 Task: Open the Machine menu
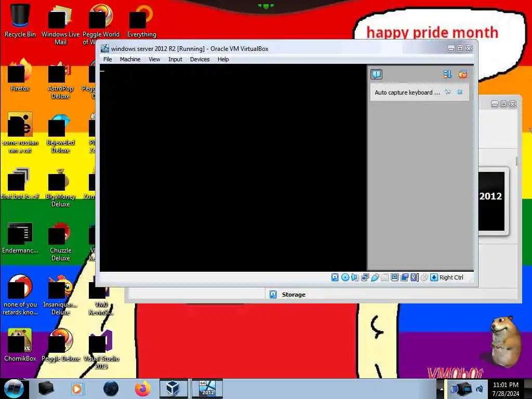click(x=130, y=59)
